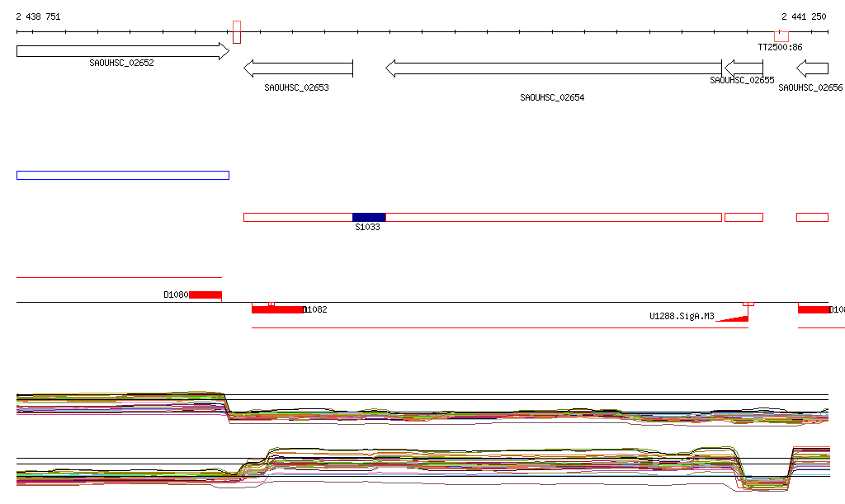845x504 pixels.
Task: Click the U1288.SigA.M3 red promoter wedge
Action: (733, 318)
